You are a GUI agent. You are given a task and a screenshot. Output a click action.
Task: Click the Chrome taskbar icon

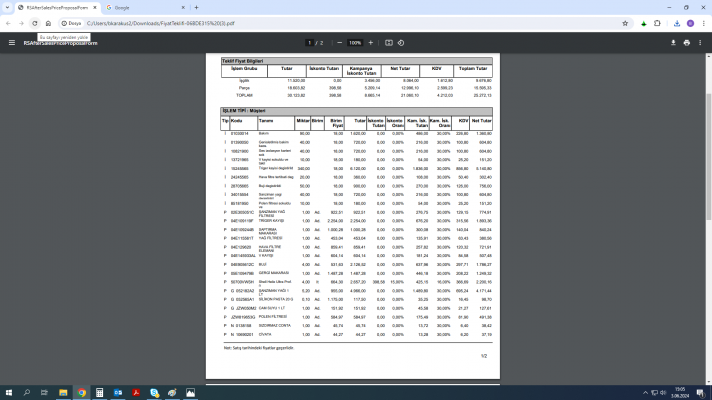tap(82, 393)
